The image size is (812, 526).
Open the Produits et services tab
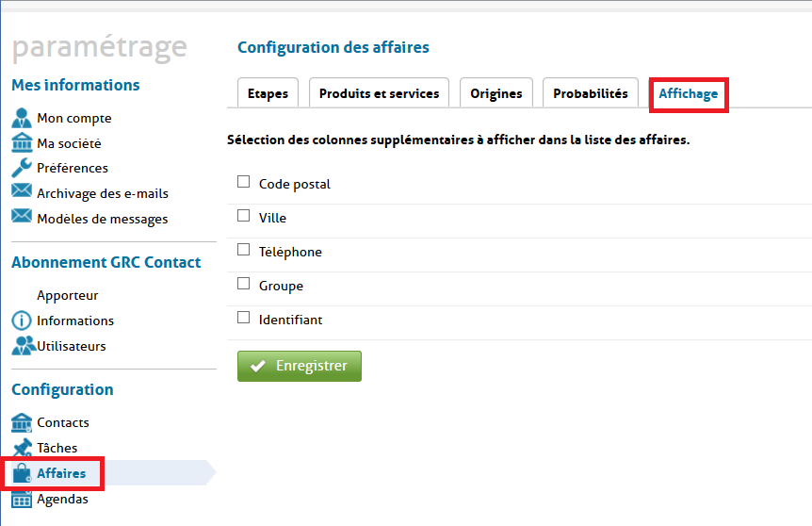click(379, 93)
